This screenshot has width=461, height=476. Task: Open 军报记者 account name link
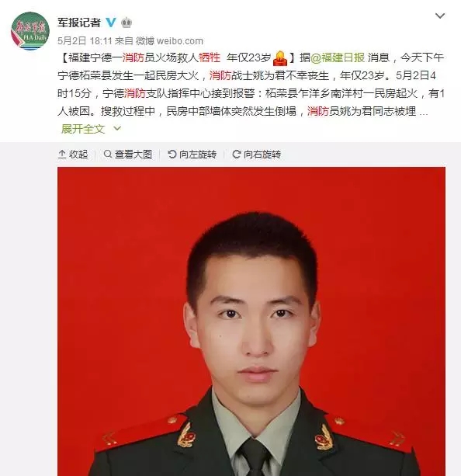(79, 23)
